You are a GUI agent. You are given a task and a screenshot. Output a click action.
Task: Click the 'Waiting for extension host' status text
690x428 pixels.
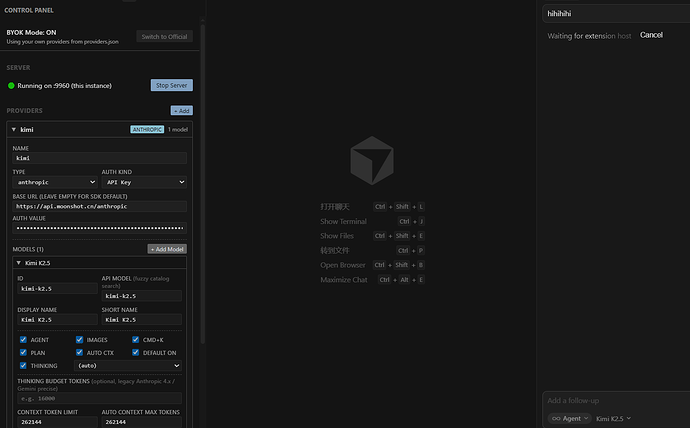click(589, 36)
